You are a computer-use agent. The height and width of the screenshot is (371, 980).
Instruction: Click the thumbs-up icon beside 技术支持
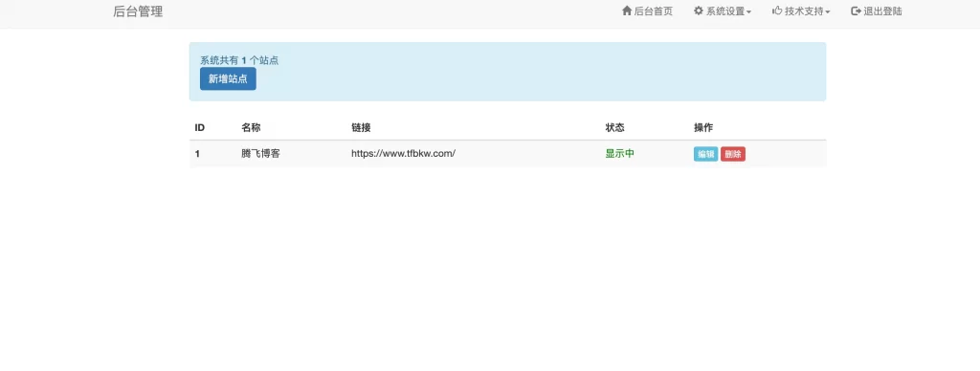click(777, 11)
